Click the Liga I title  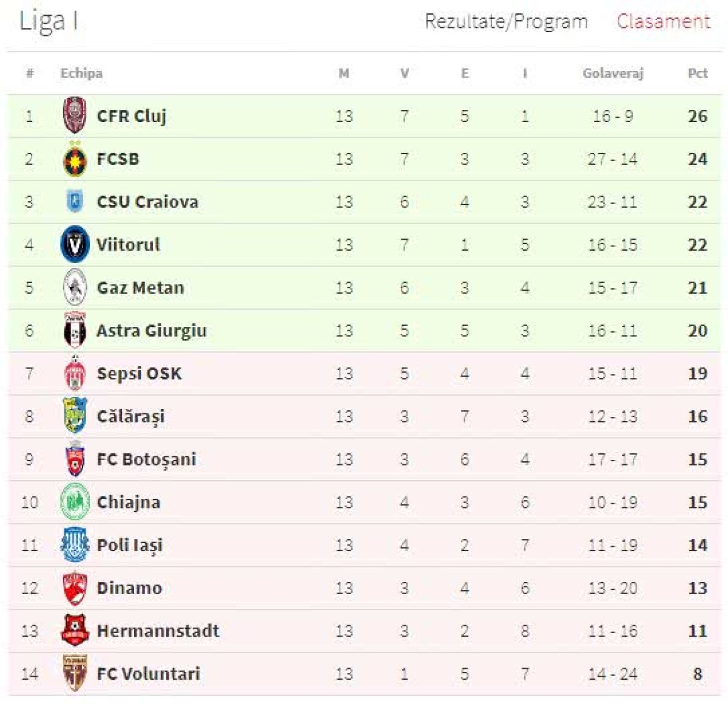(x=49, y=21)
